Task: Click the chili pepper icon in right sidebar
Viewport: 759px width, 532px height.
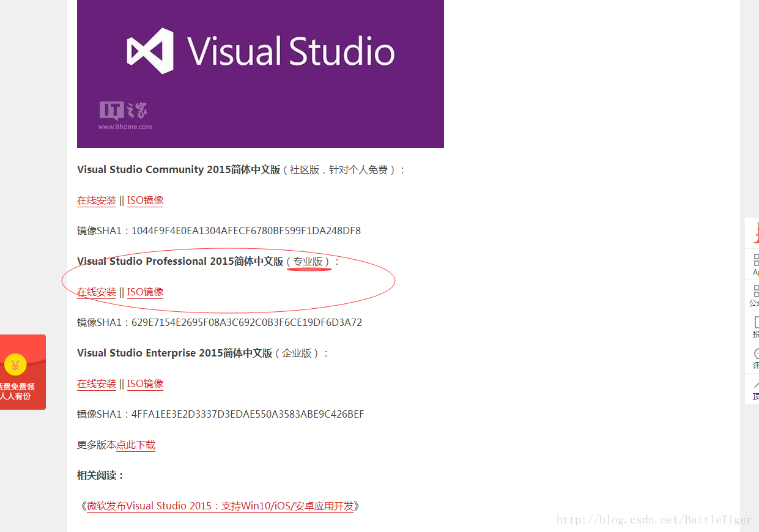Action: (756, 233)
